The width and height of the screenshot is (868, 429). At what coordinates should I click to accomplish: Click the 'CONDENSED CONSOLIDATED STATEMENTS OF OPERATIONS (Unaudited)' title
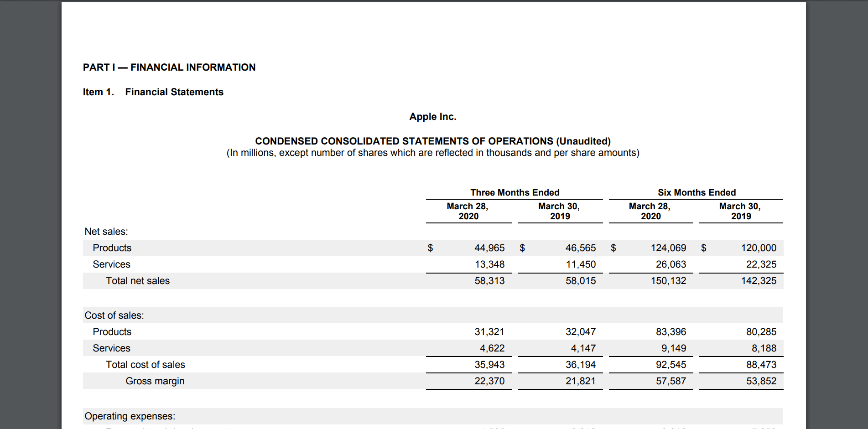pos(433,141)
